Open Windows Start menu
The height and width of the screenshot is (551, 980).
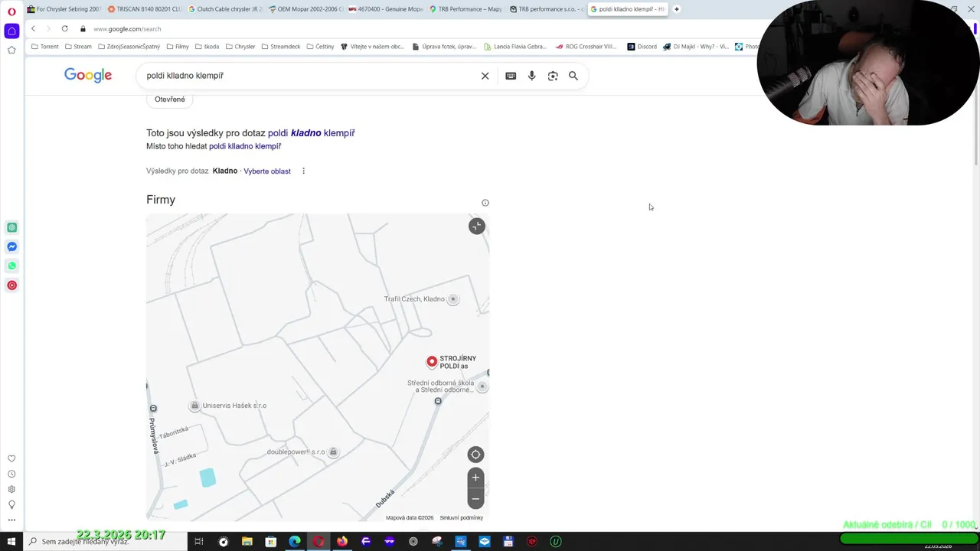click(11, 542)
